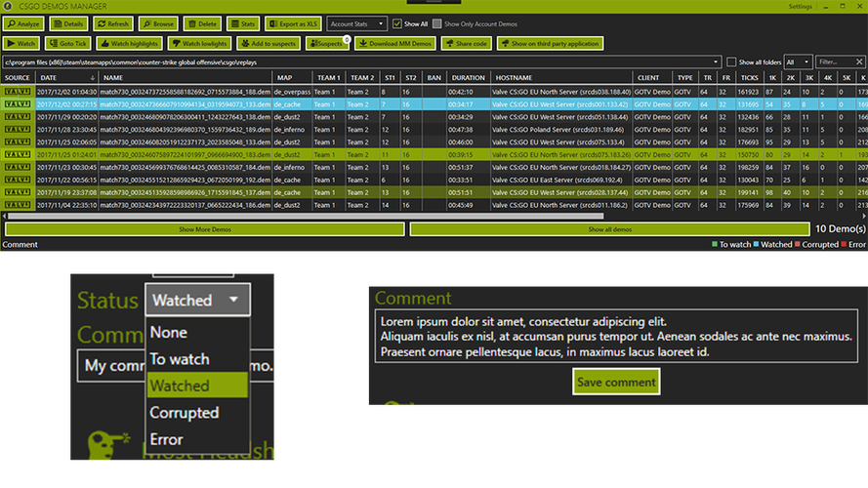Clear the filter with the X
The image size is (868, 488).
(x=859, y=61)
